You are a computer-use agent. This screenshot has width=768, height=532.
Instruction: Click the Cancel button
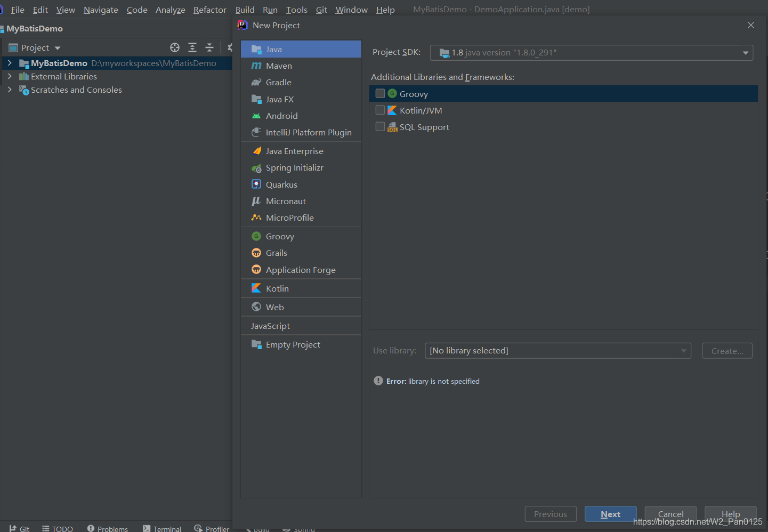[x=670, y=514]
